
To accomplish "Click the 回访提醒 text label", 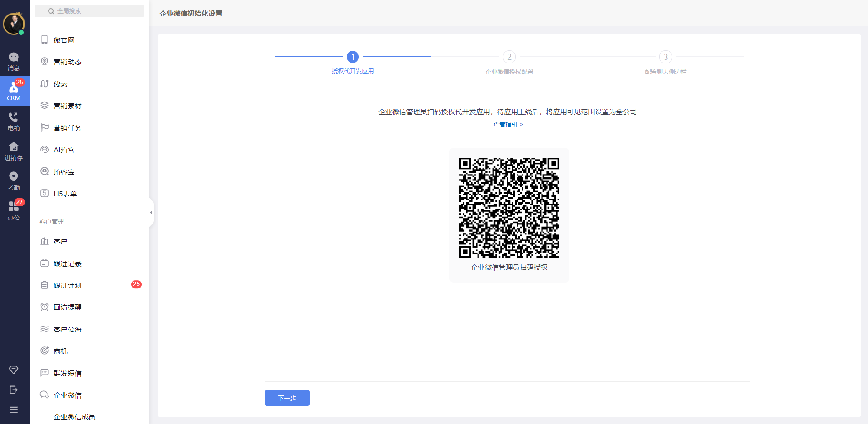I will click(68, 307).
